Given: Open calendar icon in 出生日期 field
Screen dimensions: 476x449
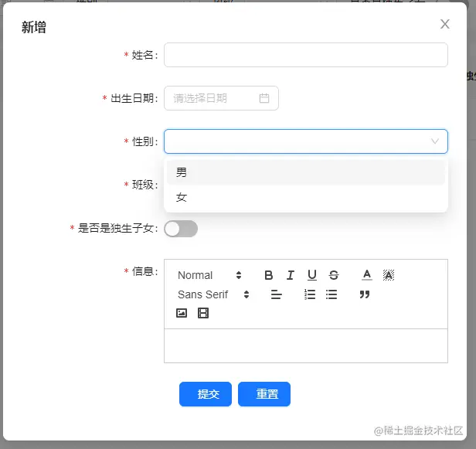Looking at the screenshot, I should point(264,98).
